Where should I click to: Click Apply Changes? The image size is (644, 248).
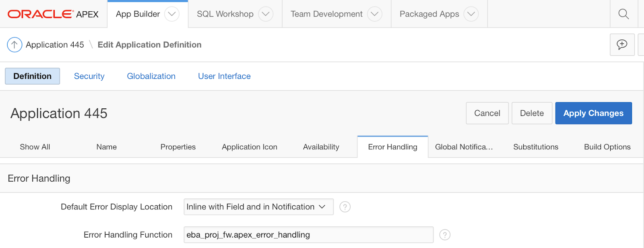(594, 113)
